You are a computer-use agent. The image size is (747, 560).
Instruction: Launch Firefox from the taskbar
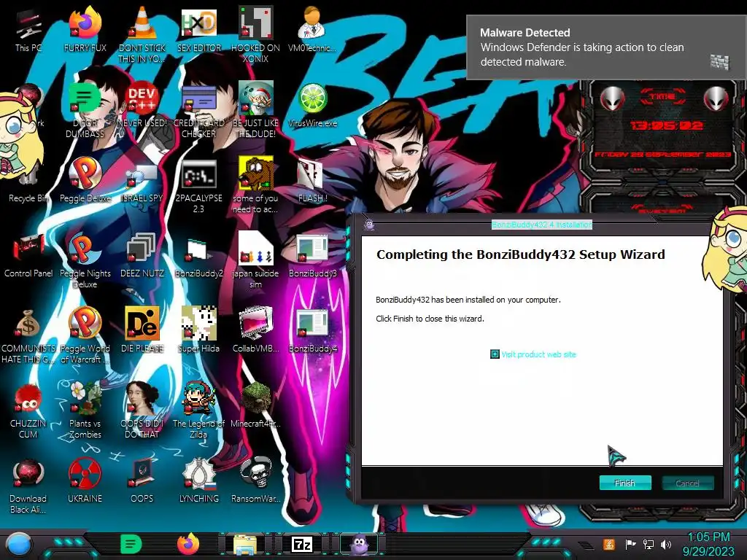pos(188,544)
